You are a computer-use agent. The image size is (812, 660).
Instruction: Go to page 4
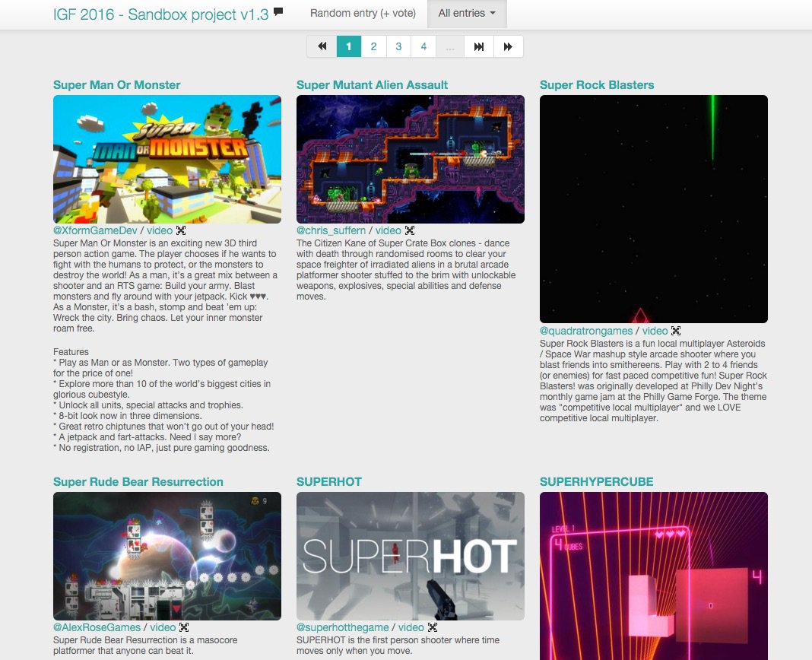423,46
